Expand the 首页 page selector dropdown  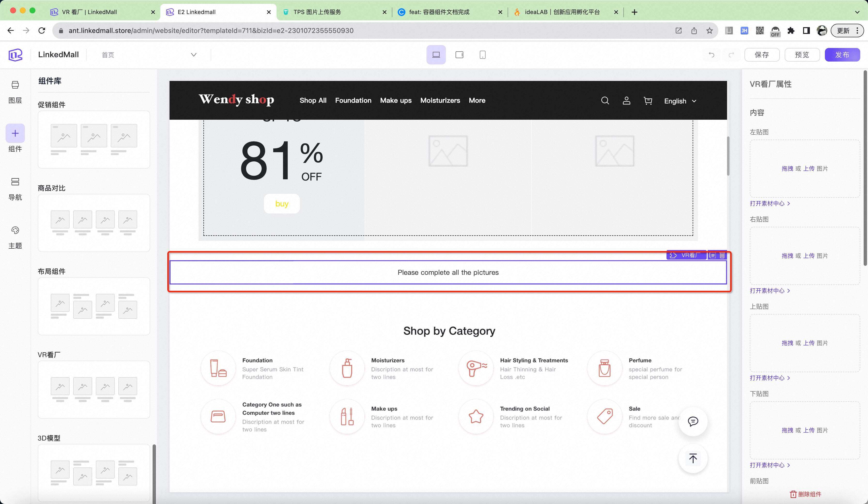coord(194,55)
